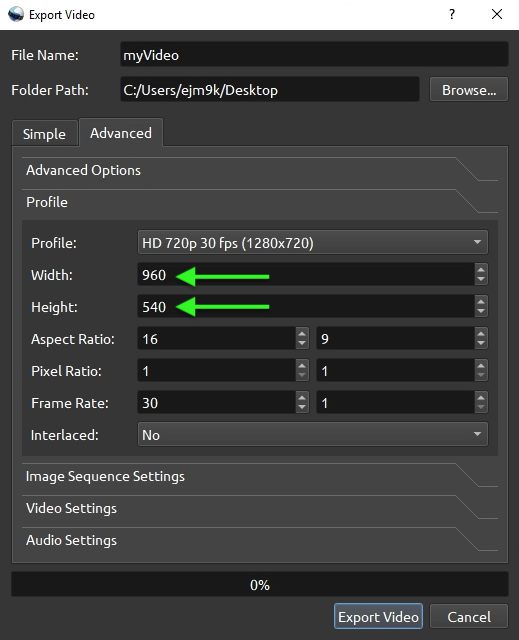Decrease Height with down stepper arrow
The height and width of the screenshot is (640, 519).
(x=481, y=312)
